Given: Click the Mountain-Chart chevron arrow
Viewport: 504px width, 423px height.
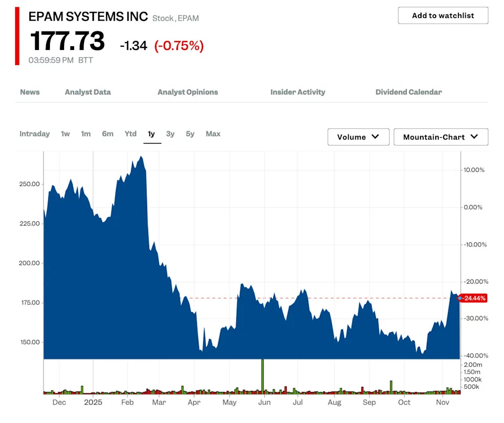Looking at the screenshot, I should [474, 137].
